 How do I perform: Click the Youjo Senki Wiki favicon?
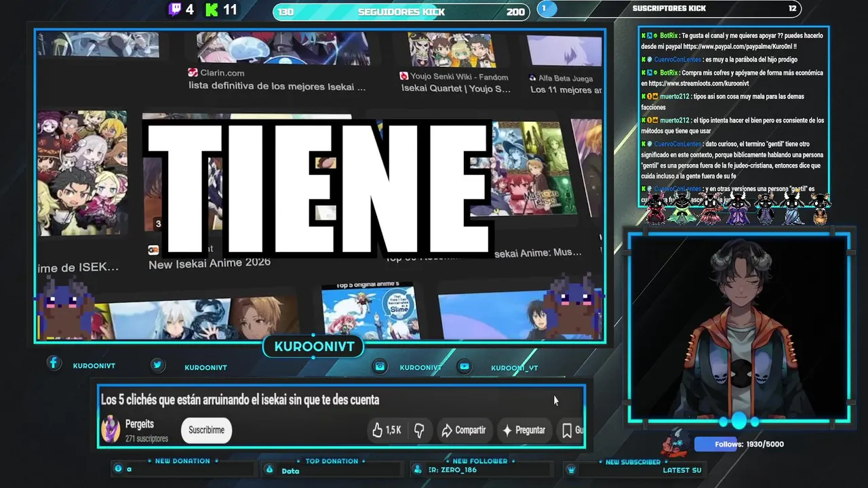click(404, 76)
